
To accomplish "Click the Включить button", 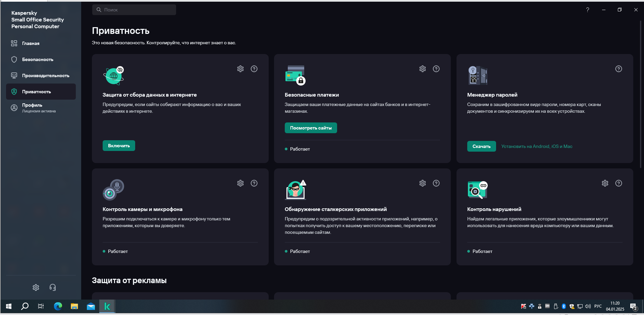I will 119,146.
